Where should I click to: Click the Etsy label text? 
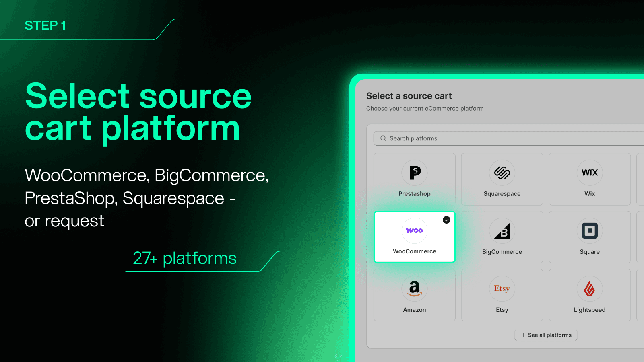coord(502,309)
